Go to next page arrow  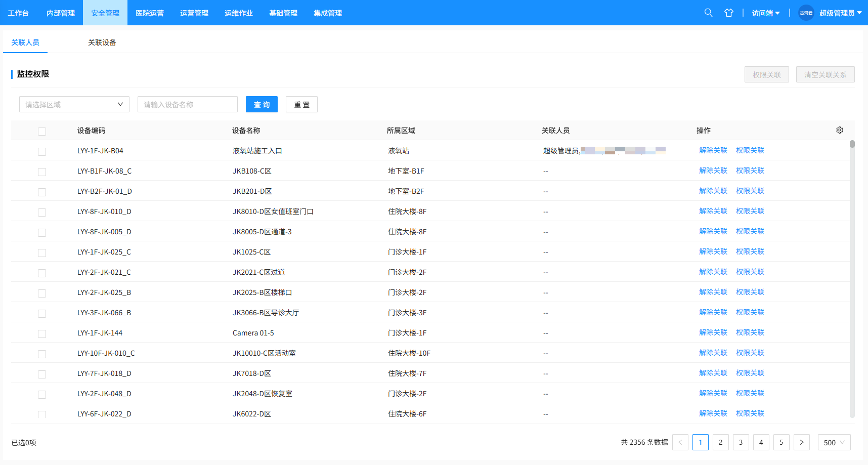coord(802,442)
